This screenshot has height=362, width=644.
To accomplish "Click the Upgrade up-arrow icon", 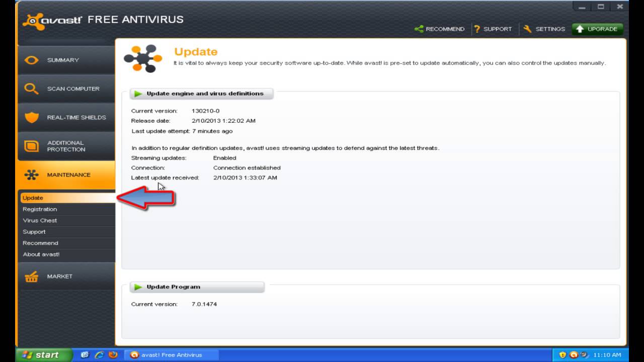I will pyautogui.click(x=580, y=29).
